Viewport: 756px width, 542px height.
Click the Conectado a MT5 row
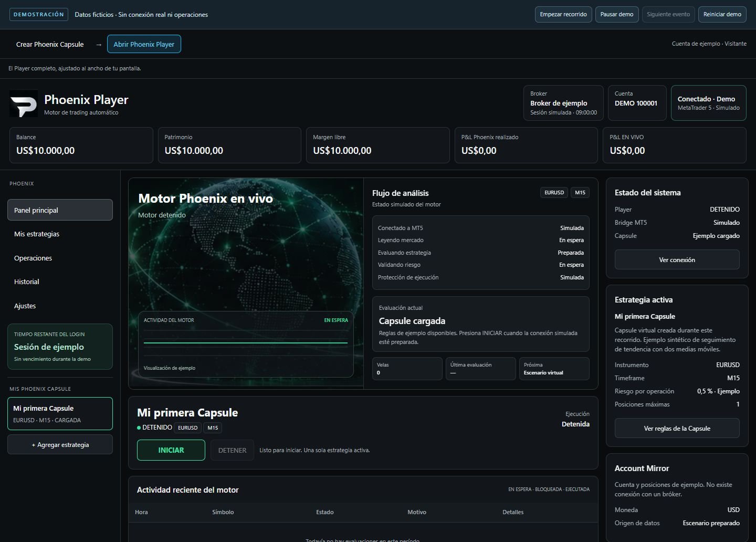[x=481, y=228]
